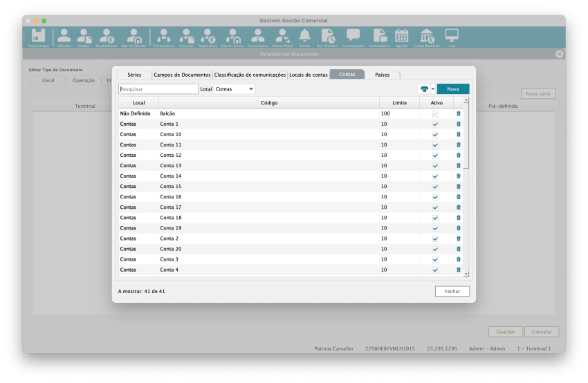Click the Fechar button
Image resolution: width=588 pixels, height=383 pixels.
[452, 291]
